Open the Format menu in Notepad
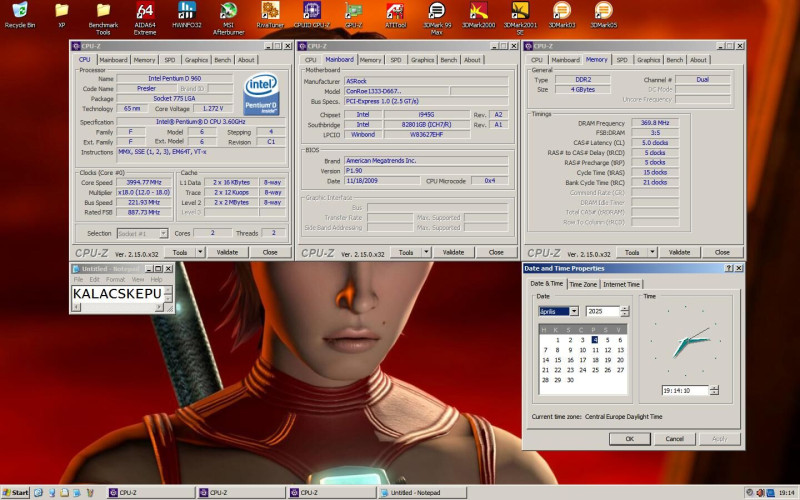 (115, 280)
